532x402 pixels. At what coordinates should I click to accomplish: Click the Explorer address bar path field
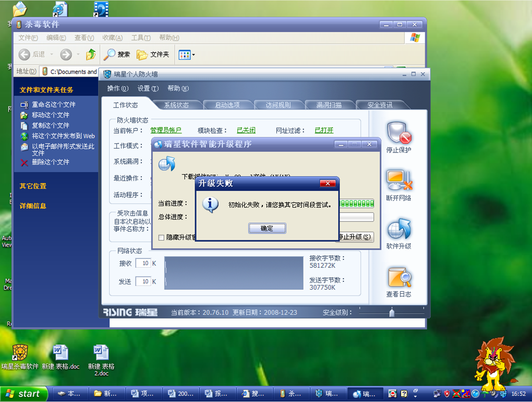point(69,72)
